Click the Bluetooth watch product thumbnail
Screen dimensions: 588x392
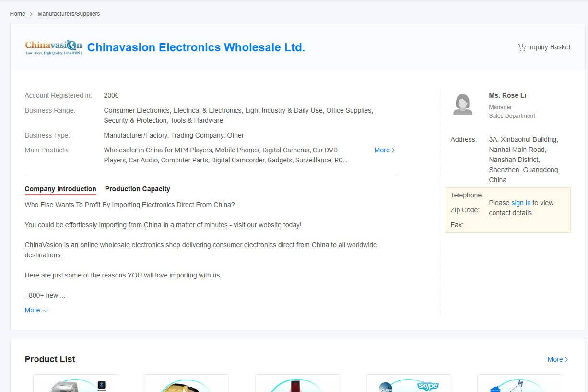point(75,384)
